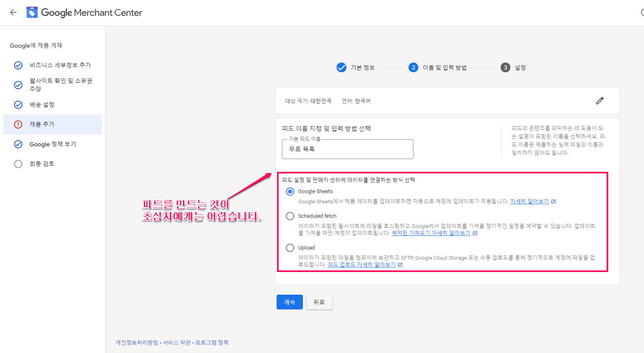Image resolution: width=644 pixels, height=353 pixels.
Task: Click external link icon after 피드 업로드 자세히 알아보기
Action: (400, 265)
